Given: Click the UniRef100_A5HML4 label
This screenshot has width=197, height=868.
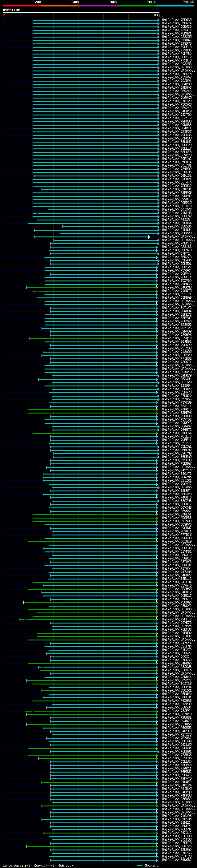Looking at the screenshot, I should (x=176, y=162).
